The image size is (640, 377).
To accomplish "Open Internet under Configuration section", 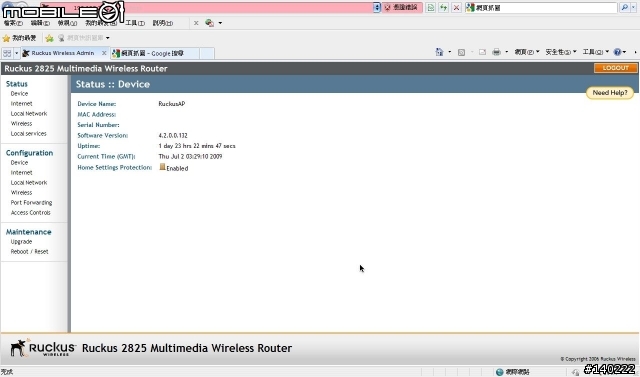I will [21, 173].
